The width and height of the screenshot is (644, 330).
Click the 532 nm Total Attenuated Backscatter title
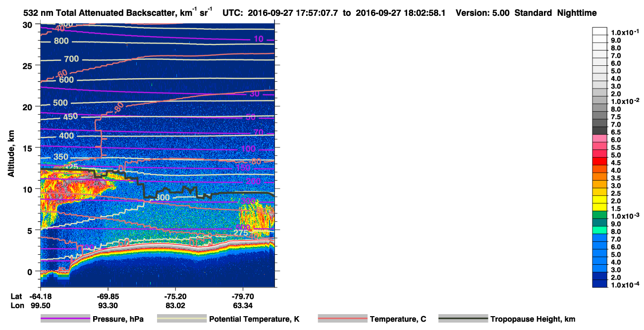118,13
